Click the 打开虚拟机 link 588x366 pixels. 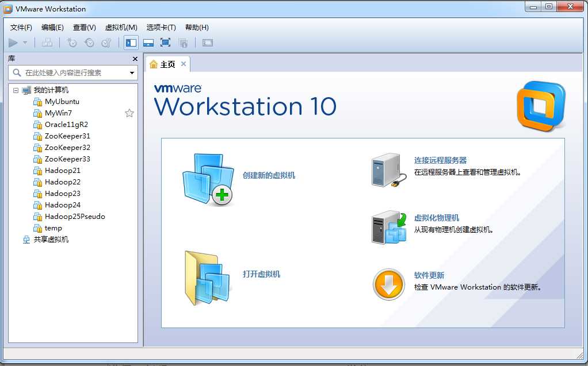(261, 274)
